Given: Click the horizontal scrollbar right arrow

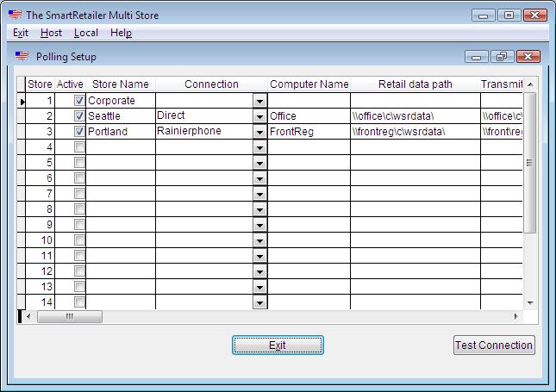Looking at the screenshot, I should tap(516, 316).
